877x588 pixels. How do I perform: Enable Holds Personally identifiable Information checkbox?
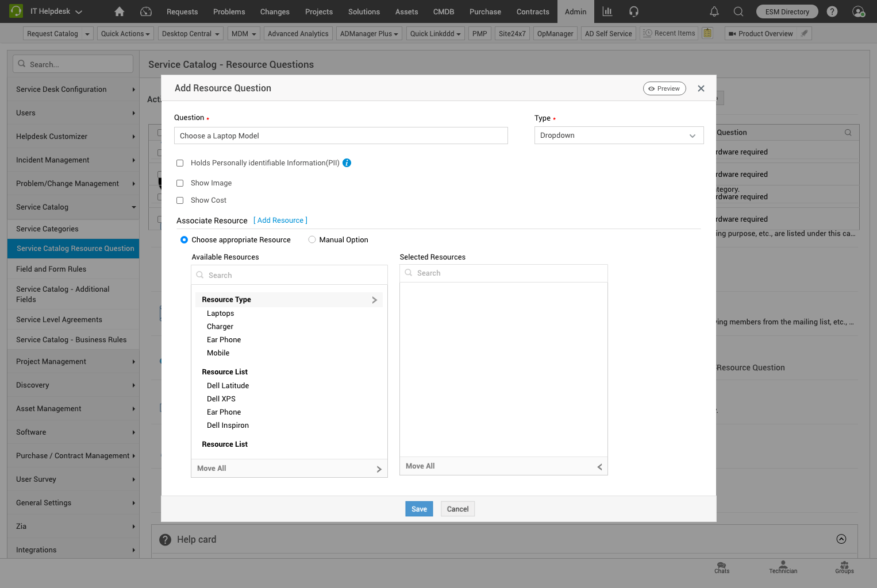(x=180, y=163)
